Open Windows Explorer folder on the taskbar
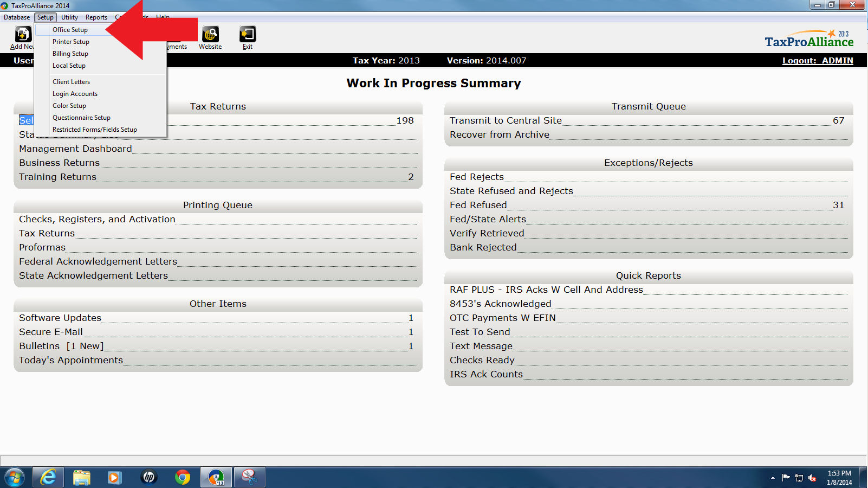The image size is (868, 488). click(x=81, y=477)
